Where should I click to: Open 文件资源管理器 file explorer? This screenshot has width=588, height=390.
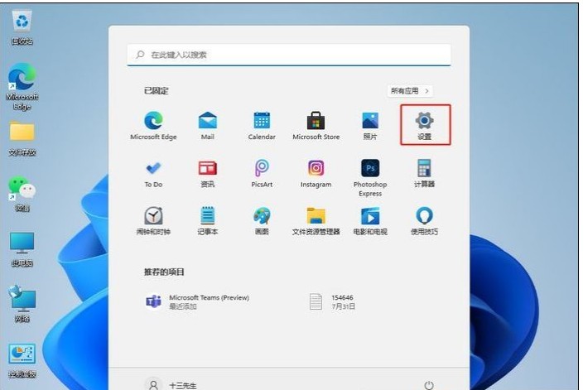[x=316, y=221]
